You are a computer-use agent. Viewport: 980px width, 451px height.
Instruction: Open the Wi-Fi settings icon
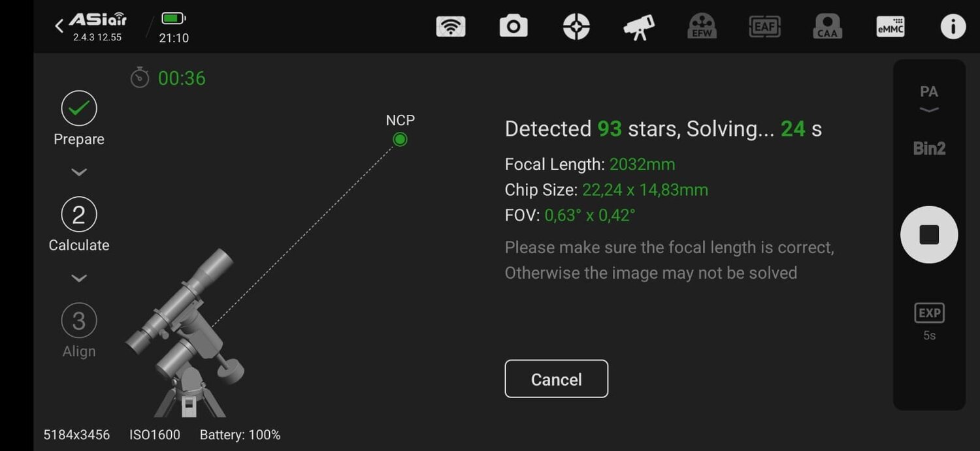pyautogui.click(x=450, y=27)
